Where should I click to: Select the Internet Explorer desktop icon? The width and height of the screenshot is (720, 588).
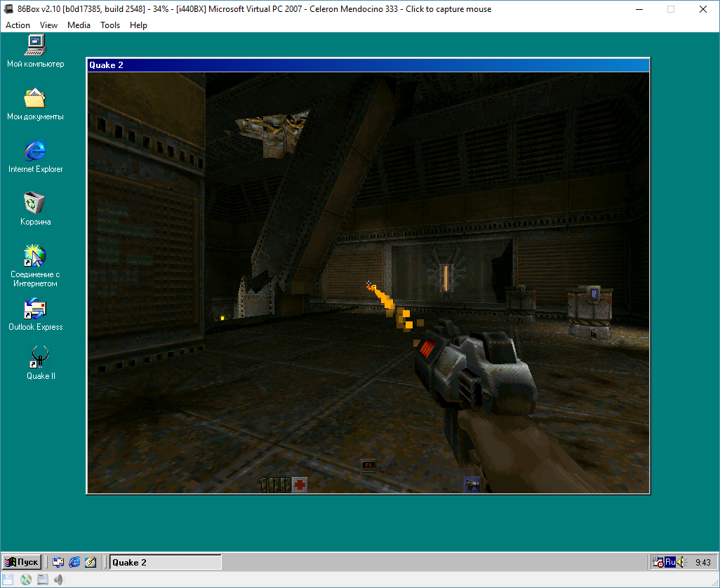click(x=35, y=156)
